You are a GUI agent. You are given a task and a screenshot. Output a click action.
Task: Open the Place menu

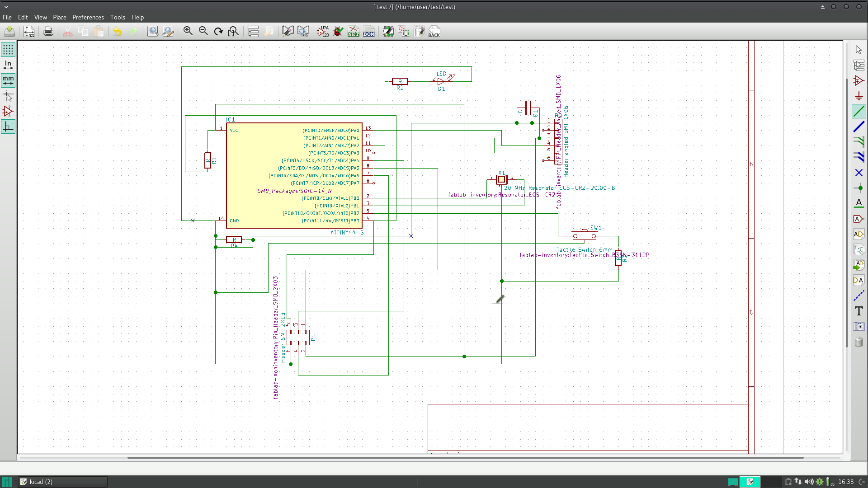59,17
